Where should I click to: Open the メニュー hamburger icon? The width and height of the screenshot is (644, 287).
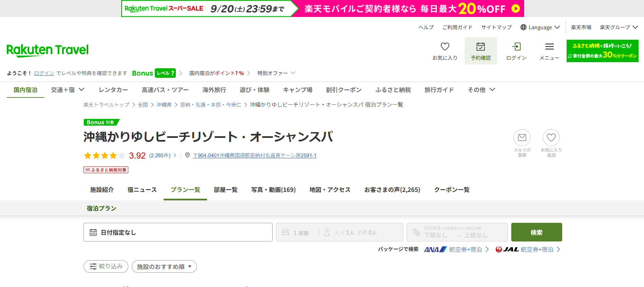click(x=549, y=47)
